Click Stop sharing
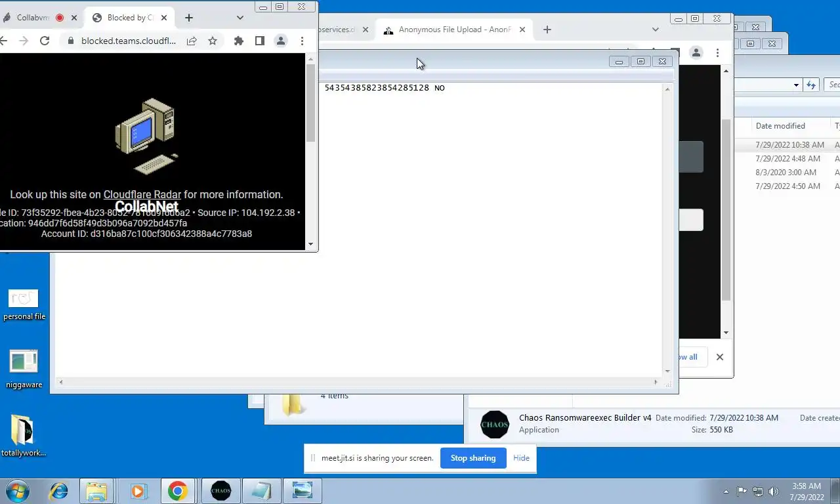Image resolution: width=840 pixels, height=504 pixels. click(x=473, y=458)
